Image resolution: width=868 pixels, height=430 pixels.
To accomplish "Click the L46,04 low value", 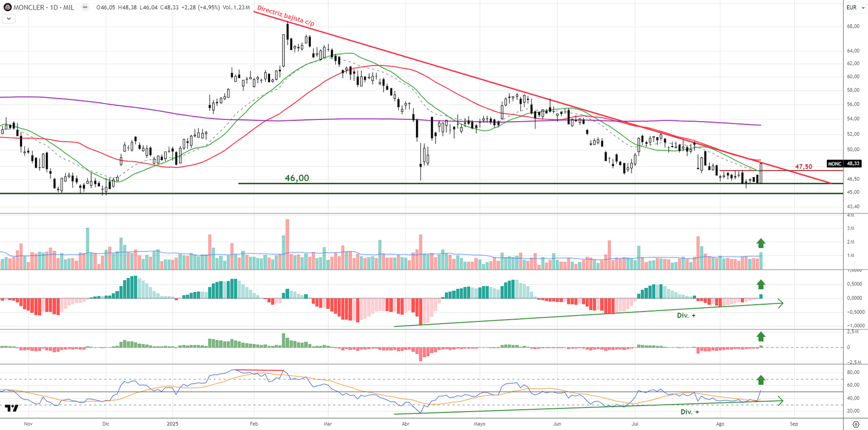I will (148, 8).
